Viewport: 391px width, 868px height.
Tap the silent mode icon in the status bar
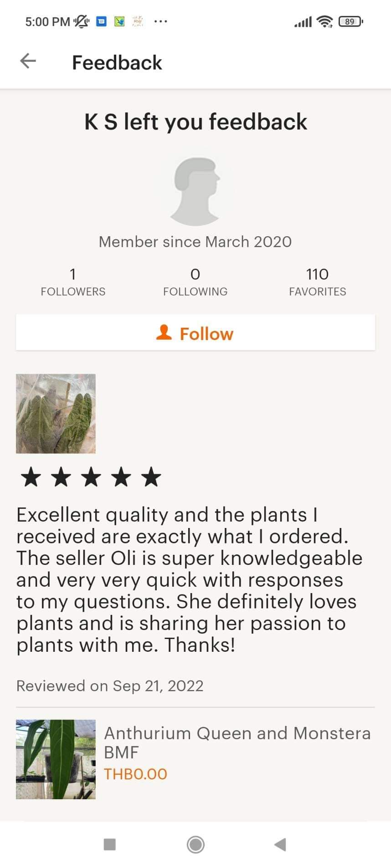[x=82, y=21]
